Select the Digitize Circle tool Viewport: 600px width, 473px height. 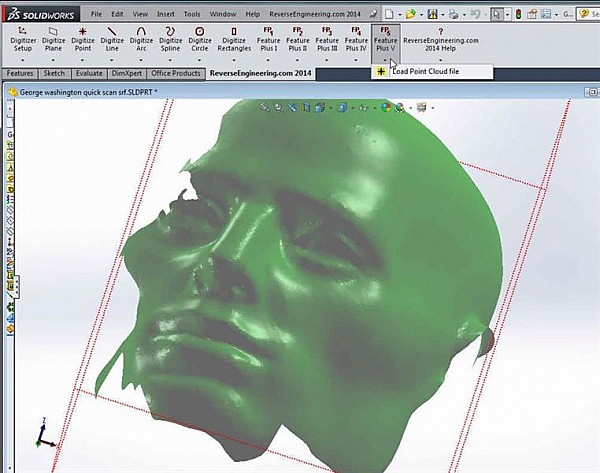[200, 39]
